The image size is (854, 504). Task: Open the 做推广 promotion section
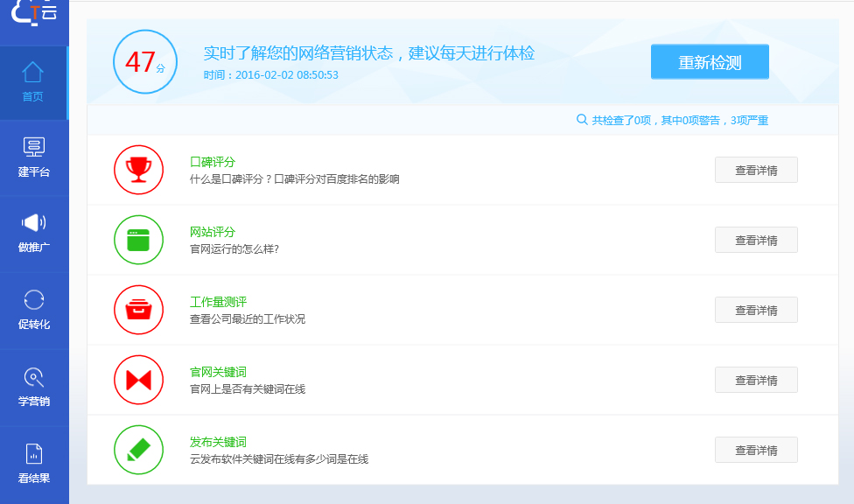click(33, 233)
